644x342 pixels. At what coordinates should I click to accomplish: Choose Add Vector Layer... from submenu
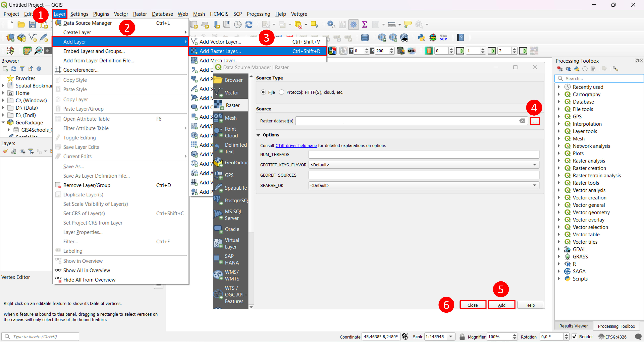tap(257, 42)
